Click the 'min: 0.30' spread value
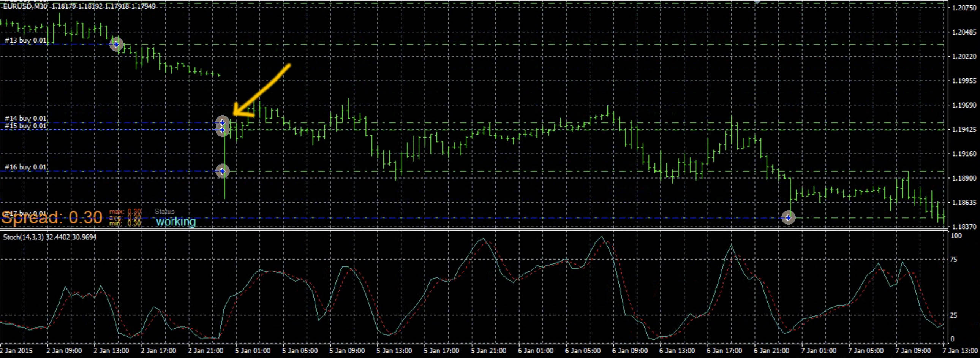This screenshot has width=980, height=358. coord(126,223)
